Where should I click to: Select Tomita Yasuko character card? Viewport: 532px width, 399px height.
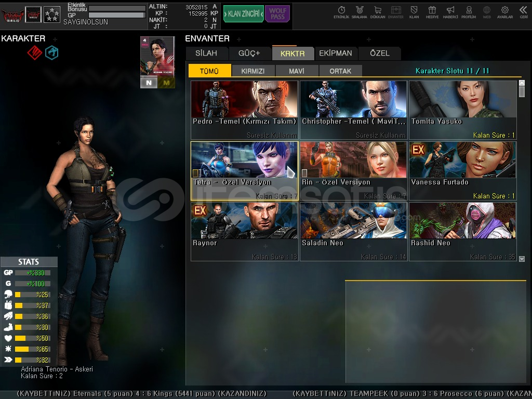tap(463, 110)
